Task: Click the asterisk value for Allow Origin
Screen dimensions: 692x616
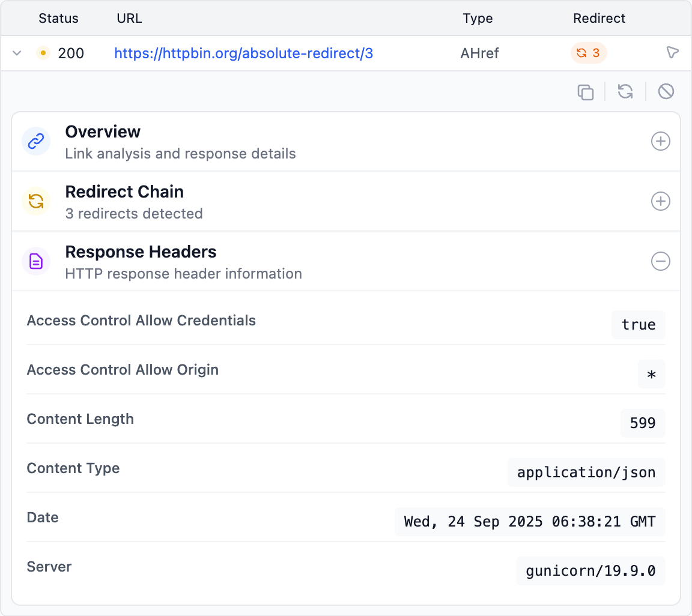Action: click(651, 374)
